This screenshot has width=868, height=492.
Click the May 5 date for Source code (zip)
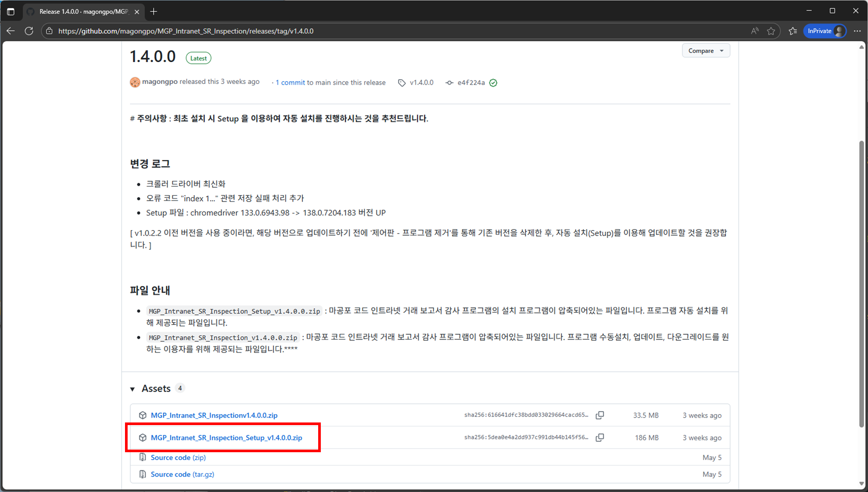point(712,457)
